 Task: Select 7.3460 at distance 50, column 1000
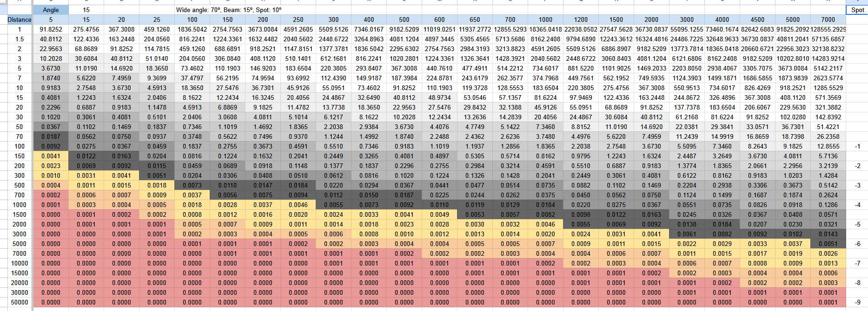pyautogui.click(x=545, y=127)
